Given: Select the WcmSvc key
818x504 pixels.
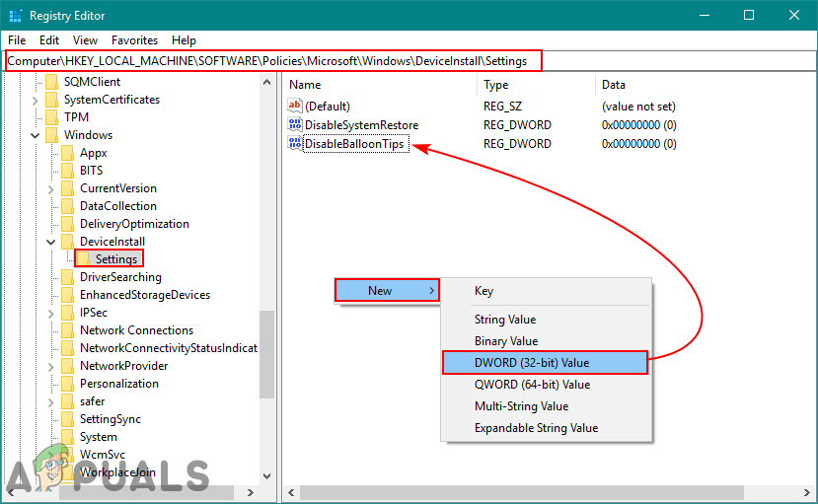Looking at the screenshot, I should [x=103, y=454].
